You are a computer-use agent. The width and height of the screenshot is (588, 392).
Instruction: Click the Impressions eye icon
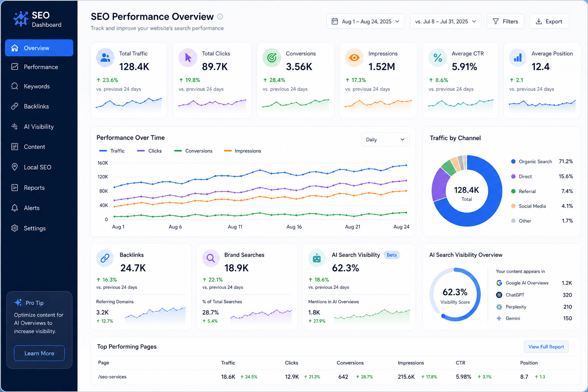click(x=354, y=58)
